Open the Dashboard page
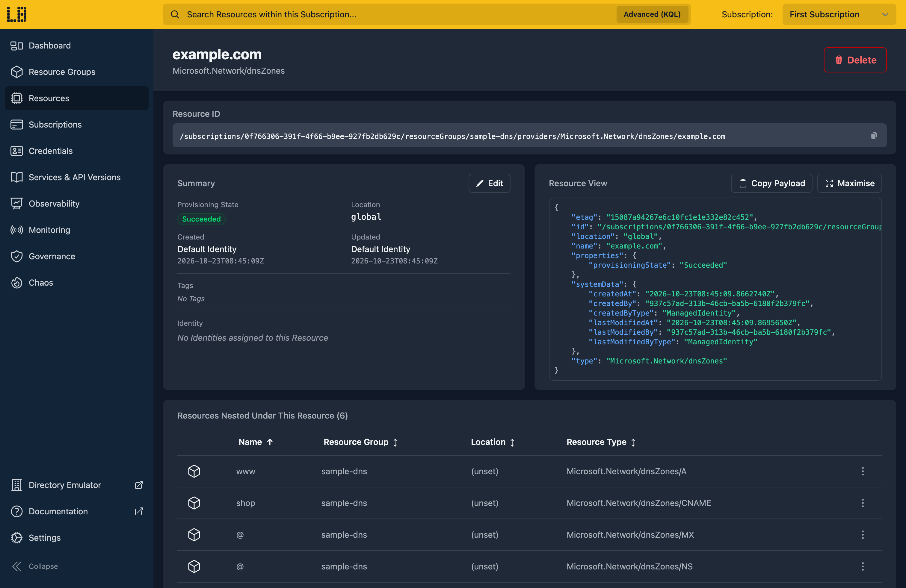 pos(76,46)
